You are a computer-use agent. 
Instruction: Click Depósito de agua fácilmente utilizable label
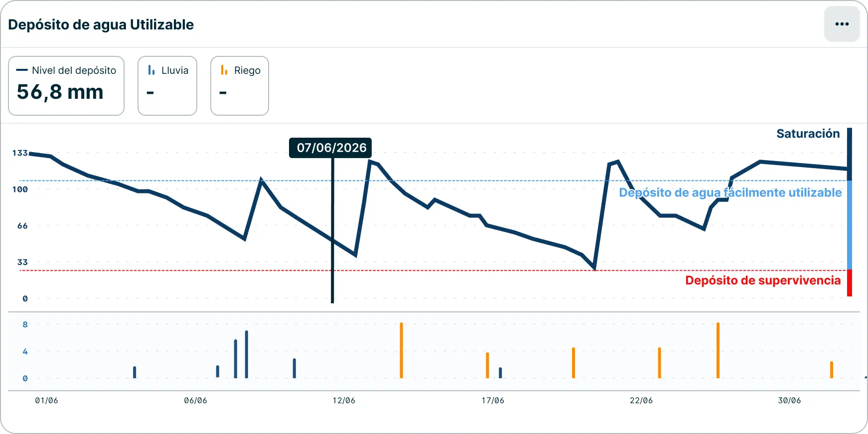pos(730,193)
